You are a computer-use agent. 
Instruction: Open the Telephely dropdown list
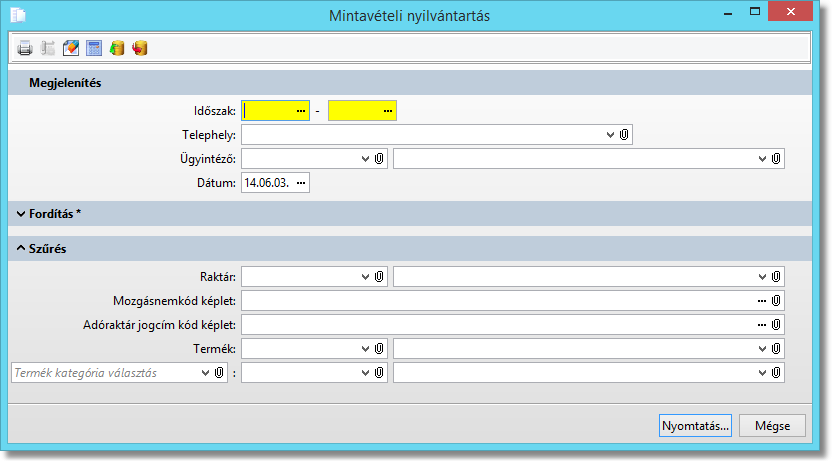610,134
